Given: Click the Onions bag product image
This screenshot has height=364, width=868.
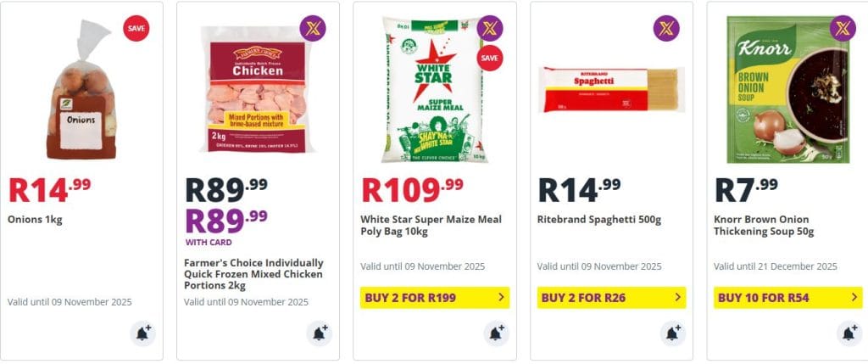Looking at the screenshot, I should (82, 93).
